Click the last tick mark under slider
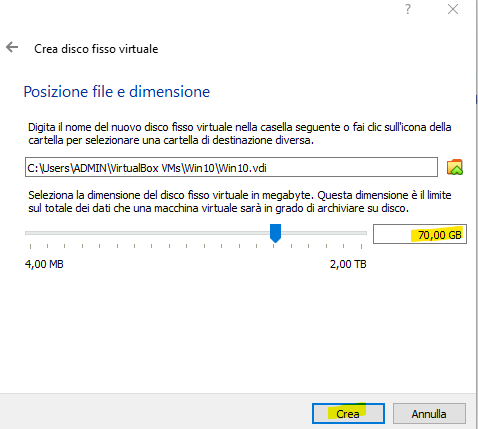This screenshot has height=429, width=478. pos(361,246)
